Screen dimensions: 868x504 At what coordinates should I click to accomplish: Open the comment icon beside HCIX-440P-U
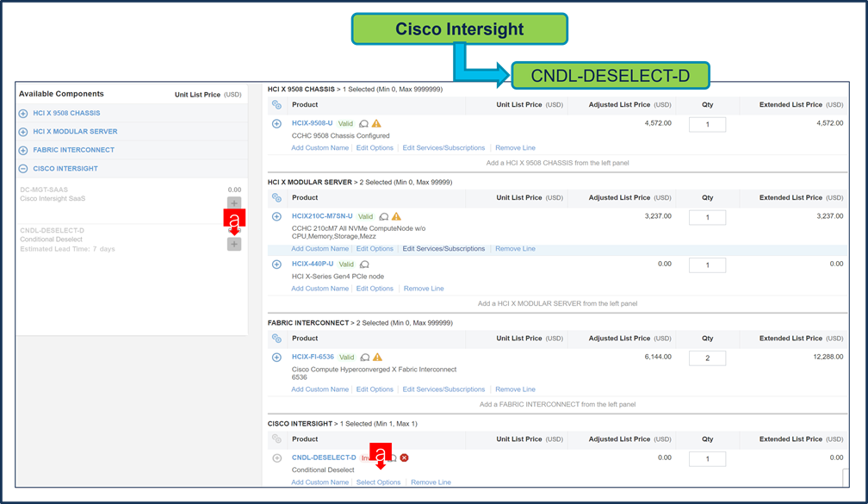pyautogui.click(x=364, y=264)
